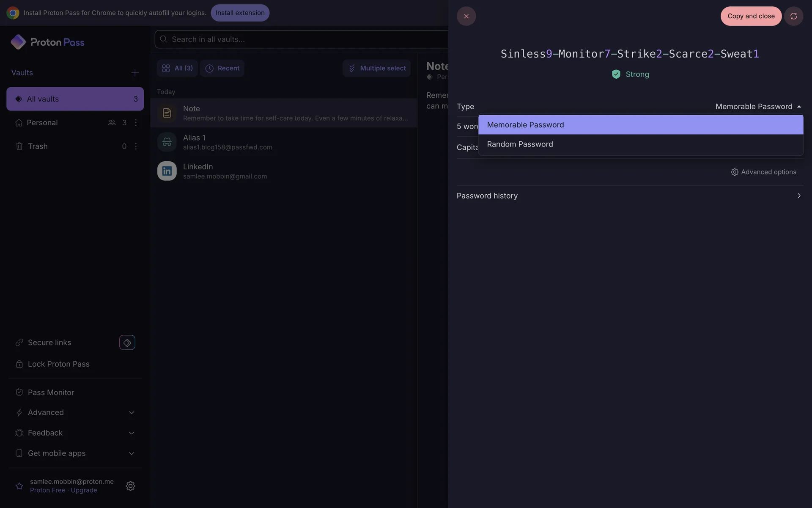Image resolution: width=812 pixels, height=508 pixels.
Task: Open Trash options menu dots
Action: 136,146
